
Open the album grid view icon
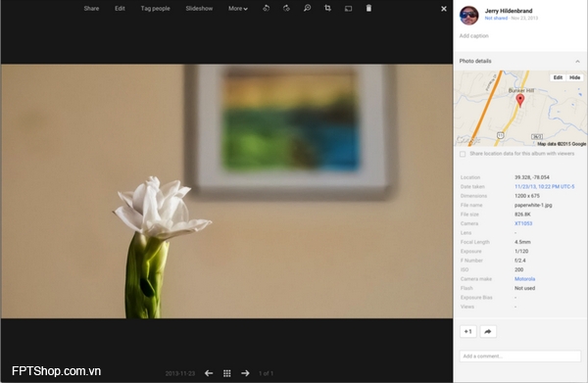click(x=227, y=373)
